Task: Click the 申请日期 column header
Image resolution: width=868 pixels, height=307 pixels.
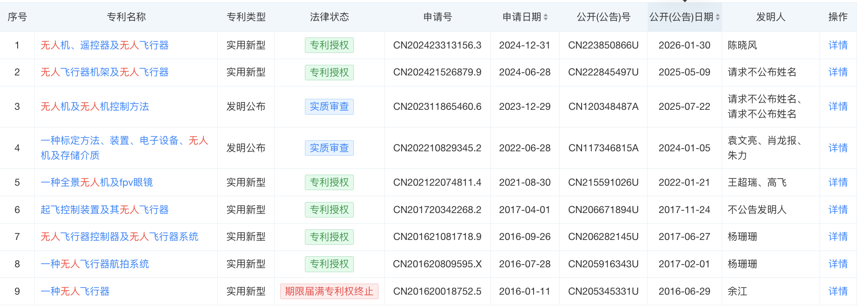Action: pos(522,17)
